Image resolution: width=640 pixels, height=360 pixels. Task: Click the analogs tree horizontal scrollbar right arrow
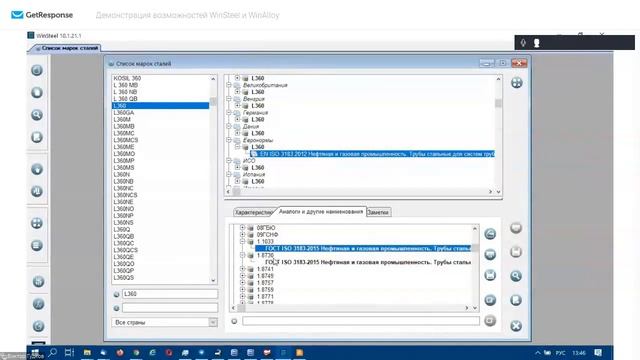(x=467, y=308)
